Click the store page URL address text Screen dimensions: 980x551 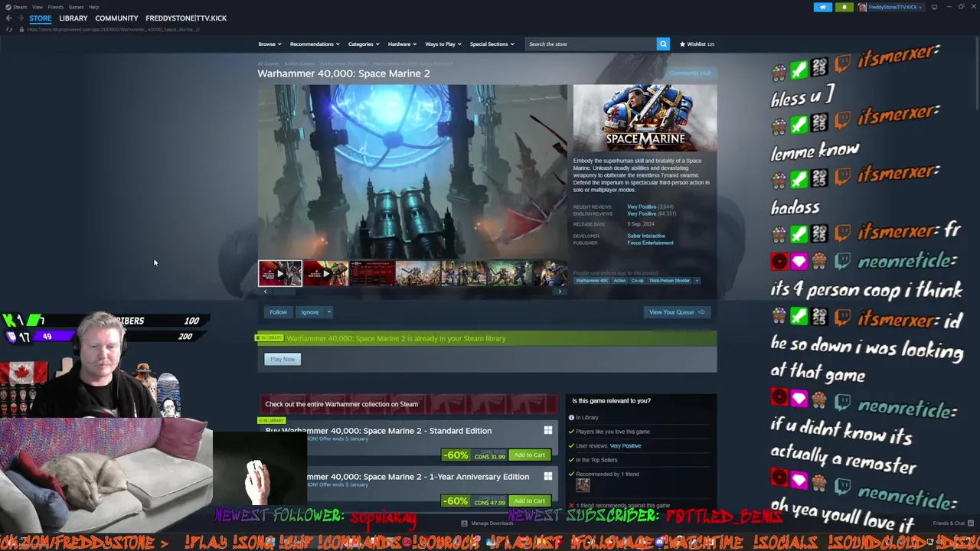pyautogui.click(x=113, y=29)
